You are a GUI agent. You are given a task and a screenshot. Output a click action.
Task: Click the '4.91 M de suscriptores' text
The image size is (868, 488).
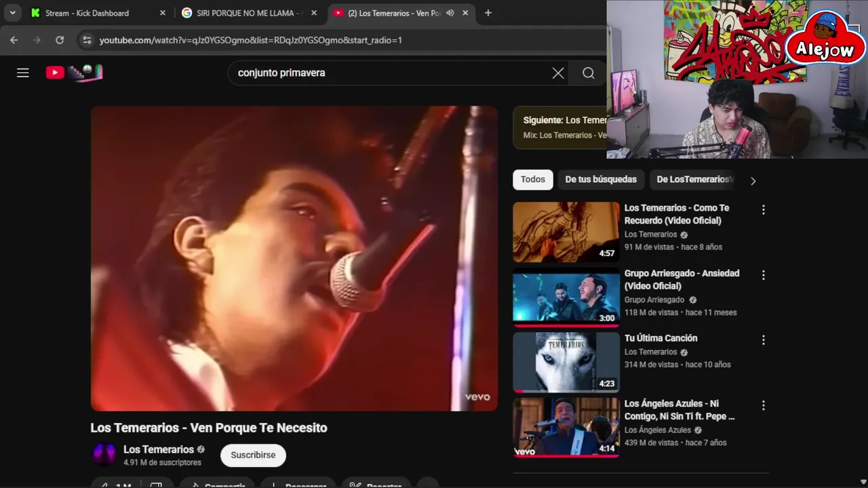tap(162, 463)
